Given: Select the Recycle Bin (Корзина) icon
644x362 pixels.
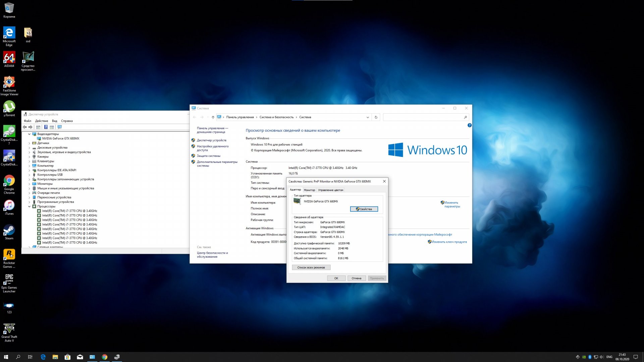Looking at the screenshot, I should tap(9, 10).
